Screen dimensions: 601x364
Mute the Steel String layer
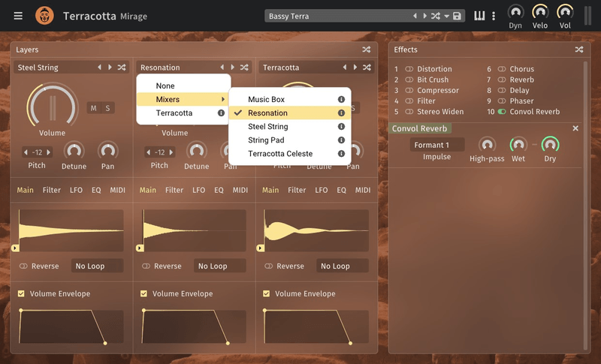(94, 108)
